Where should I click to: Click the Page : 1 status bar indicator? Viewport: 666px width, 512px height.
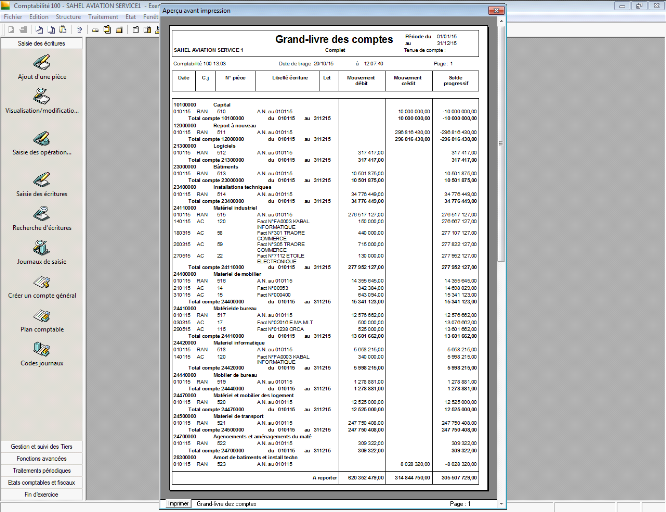[460, 504]
